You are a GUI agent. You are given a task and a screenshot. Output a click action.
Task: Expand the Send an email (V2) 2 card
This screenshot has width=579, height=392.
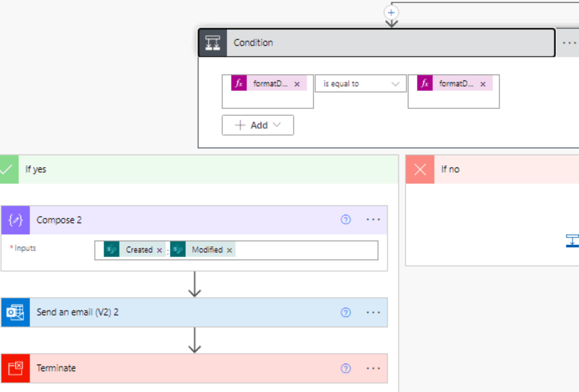194,313
